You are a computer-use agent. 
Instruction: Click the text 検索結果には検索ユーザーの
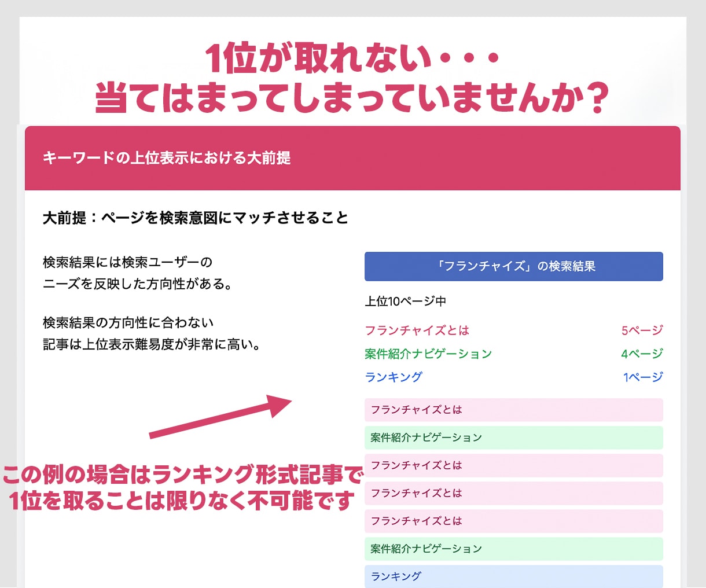coord(127,262)
